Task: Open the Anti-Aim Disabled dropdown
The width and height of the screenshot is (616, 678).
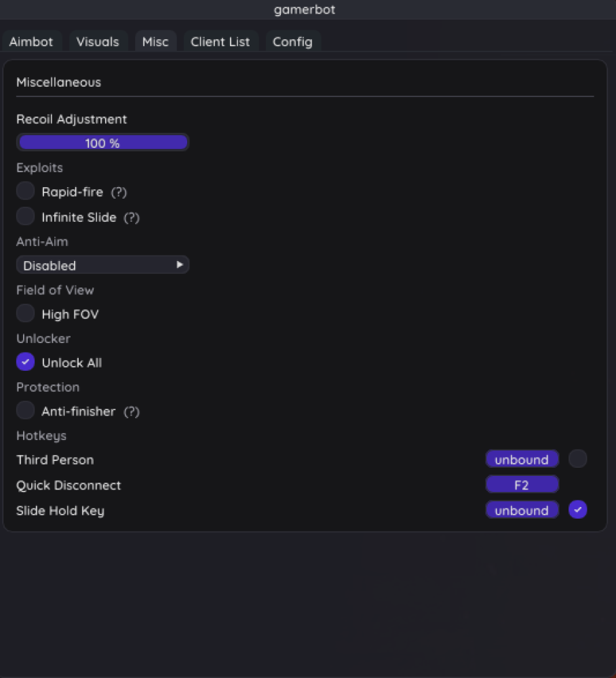Action: pos(102,265)
